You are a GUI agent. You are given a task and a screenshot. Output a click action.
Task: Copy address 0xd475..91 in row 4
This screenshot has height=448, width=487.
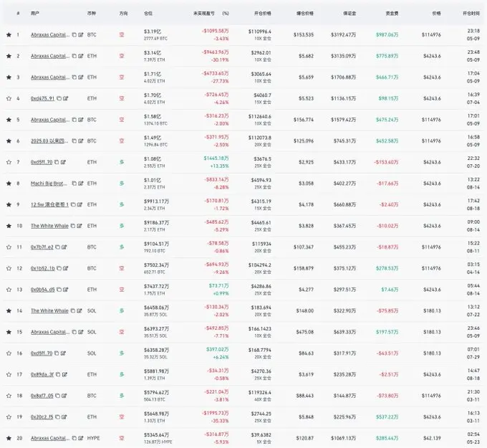pyautogui.click(x=59, y=98)
